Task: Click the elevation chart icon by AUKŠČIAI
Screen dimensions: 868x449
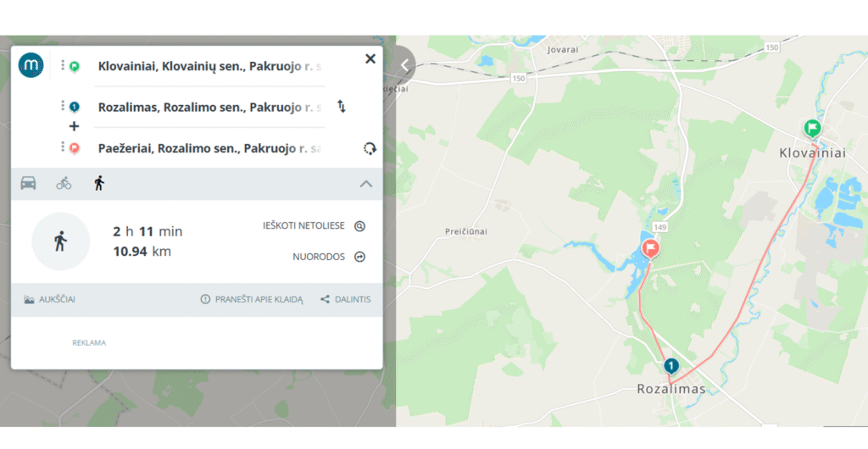Action: (x=30, y=299)
